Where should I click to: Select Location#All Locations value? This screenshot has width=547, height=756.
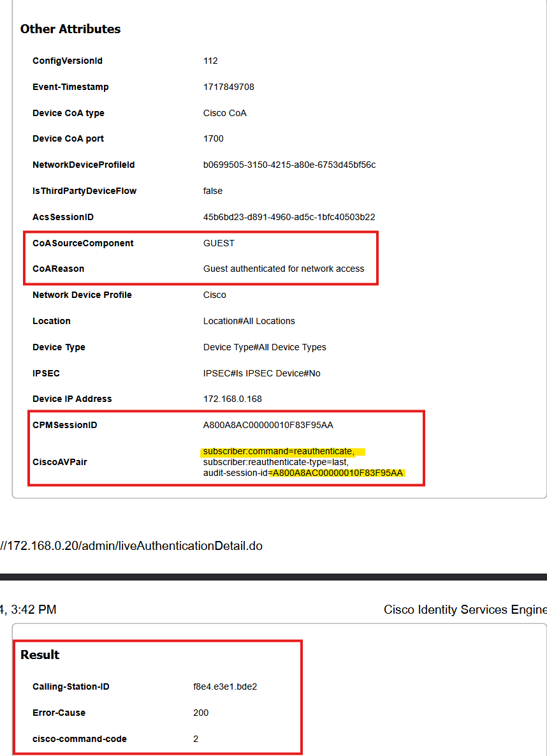coord(249,322)
